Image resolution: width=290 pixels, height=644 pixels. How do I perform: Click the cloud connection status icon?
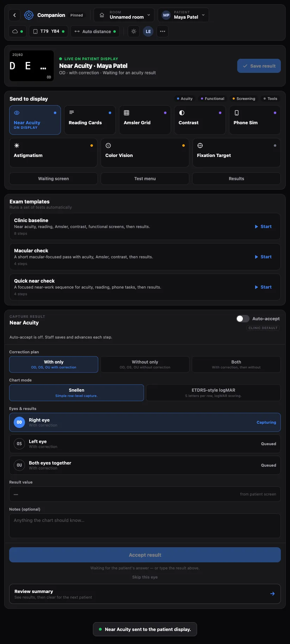tap(15, 31)
